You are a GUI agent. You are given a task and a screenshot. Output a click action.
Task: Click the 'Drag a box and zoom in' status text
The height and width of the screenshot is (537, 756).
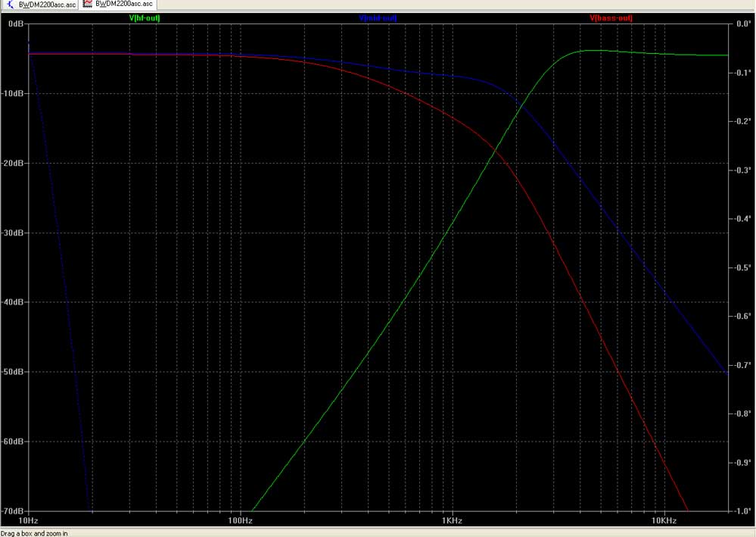[x=34, y=533]
